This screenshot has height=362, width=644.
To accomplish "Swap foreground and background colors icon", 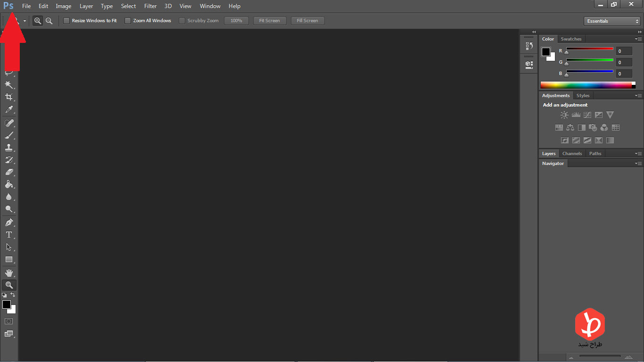I will point(13,295).
